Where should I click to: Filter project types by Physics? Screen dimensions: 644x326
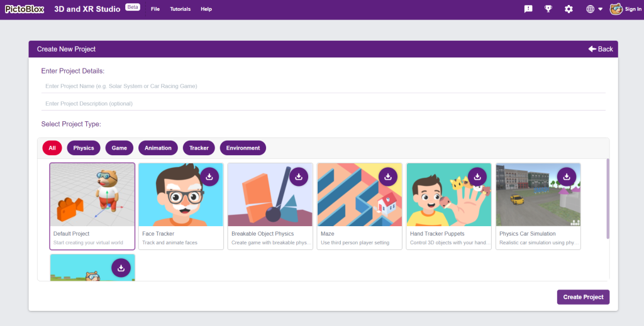(x=84, y=148)
